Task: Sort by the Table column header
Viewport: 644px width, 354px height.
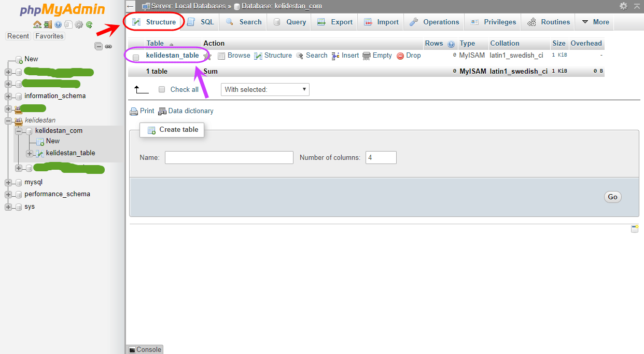Action: coord(155,44)
